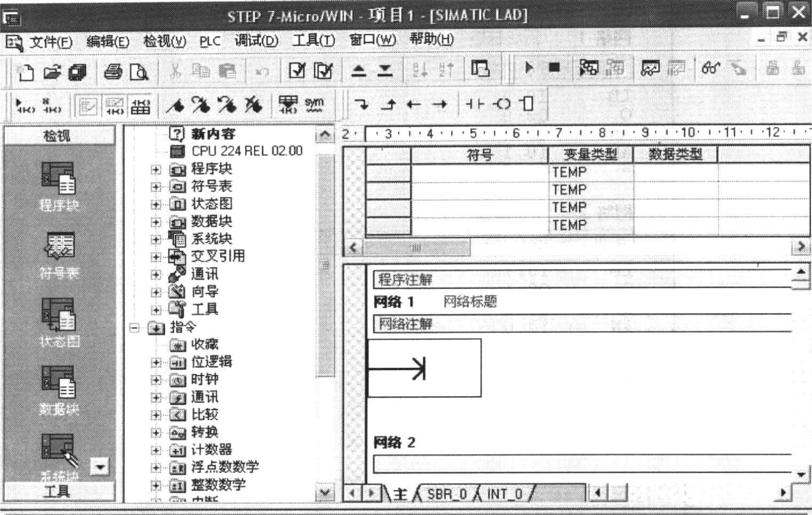Insert a line right in the ladder
Viewport: 812px width, 515px height.
click(x=439, y=104)
